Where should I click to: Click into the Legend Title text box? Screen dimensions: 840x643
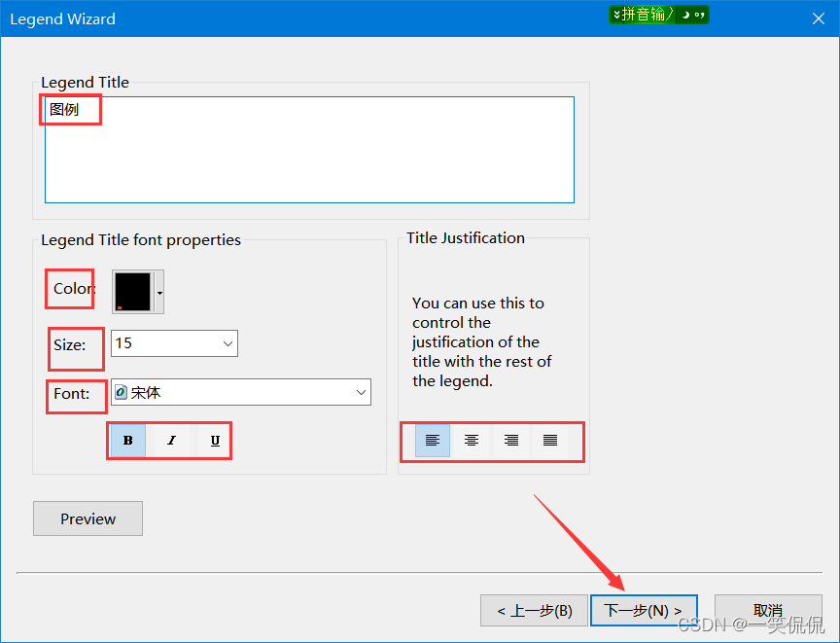pos(309,150)
